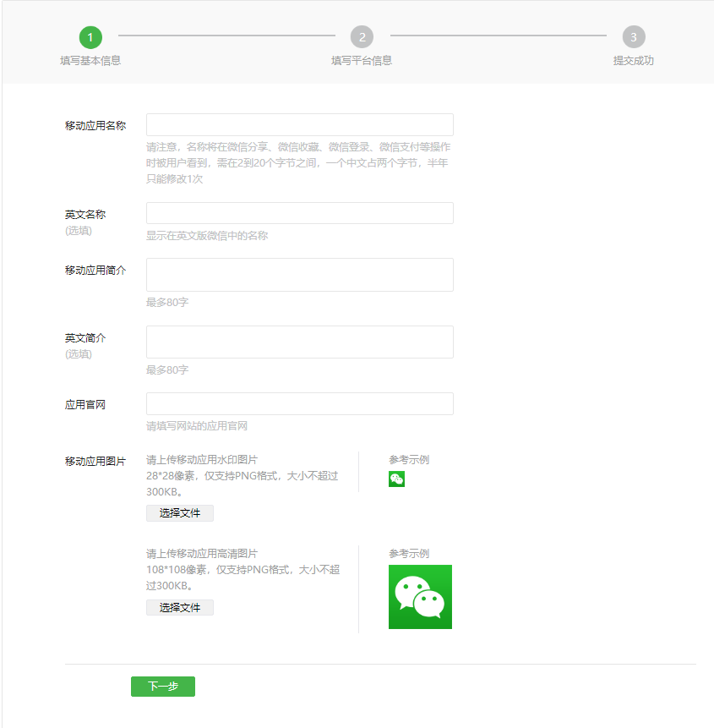The image size is (714, 728).
Task: Click the green step 1 circle
Action: tap(90, 37)
